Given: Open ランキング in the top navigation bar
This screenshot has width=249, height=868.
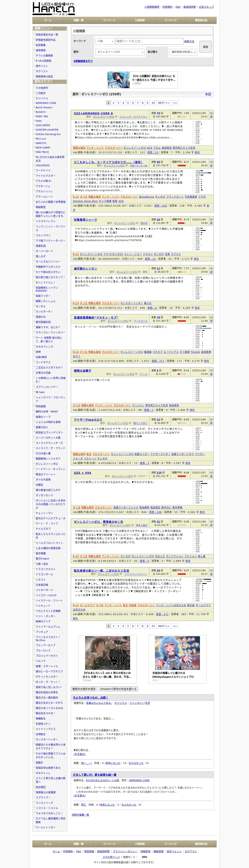Looking at the screenshot, I should (170, 20).
